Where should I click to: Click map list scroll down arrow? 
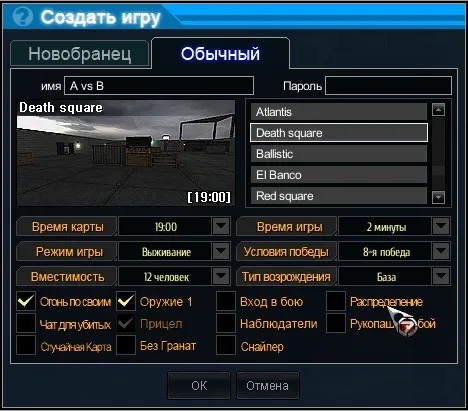(x=438, y=197)
